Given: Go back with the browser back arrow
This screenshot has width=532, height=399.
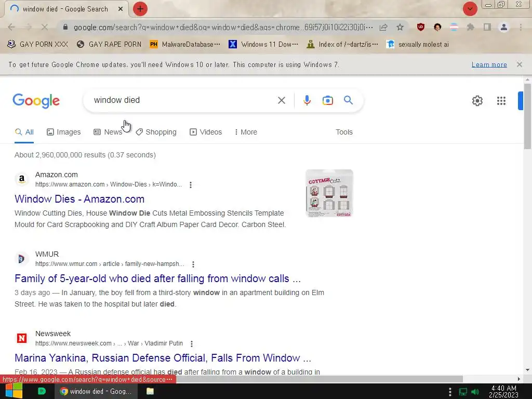Looking at the screenshot, I should coord(11,27).
